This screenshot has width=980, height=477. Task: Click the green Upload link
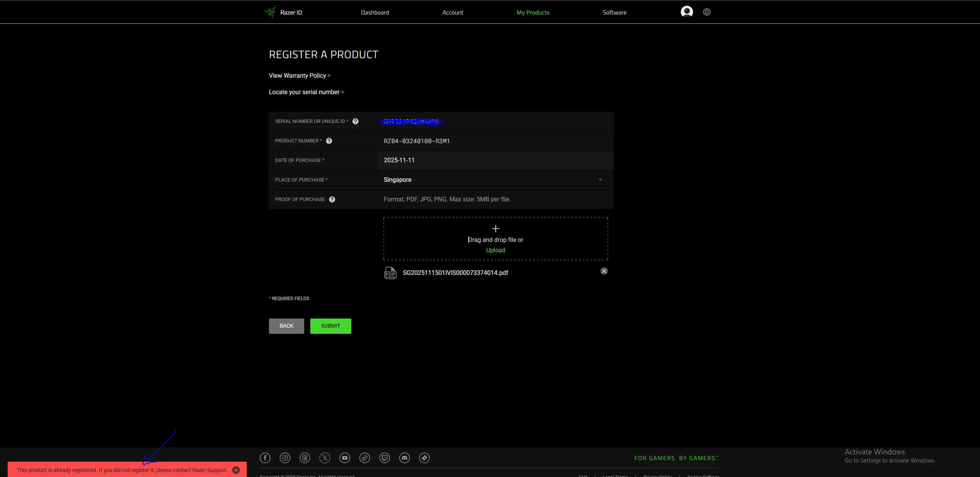coord(495,250)
